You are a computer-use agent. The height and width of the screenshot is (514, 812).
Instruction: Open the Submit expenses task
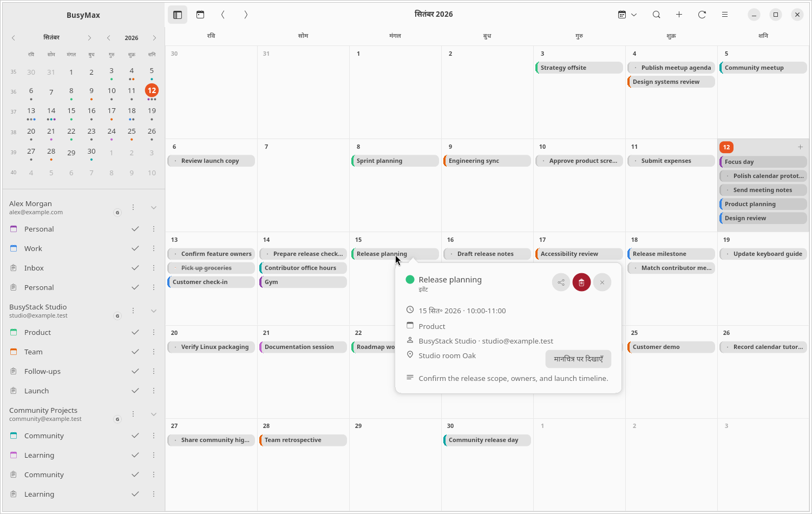point(671,161)
